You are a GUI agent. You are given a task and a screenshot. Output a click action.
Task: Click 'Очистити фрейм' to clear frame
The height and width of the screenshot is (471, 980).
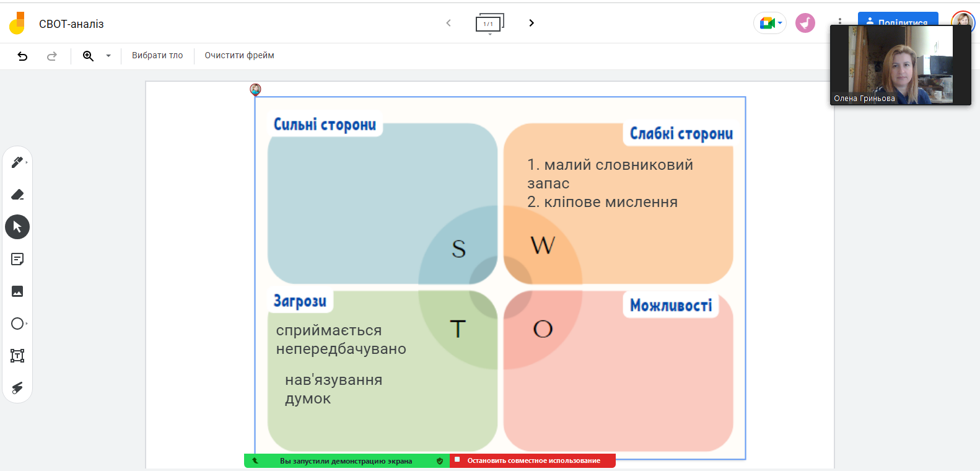(x=239, y=56)
